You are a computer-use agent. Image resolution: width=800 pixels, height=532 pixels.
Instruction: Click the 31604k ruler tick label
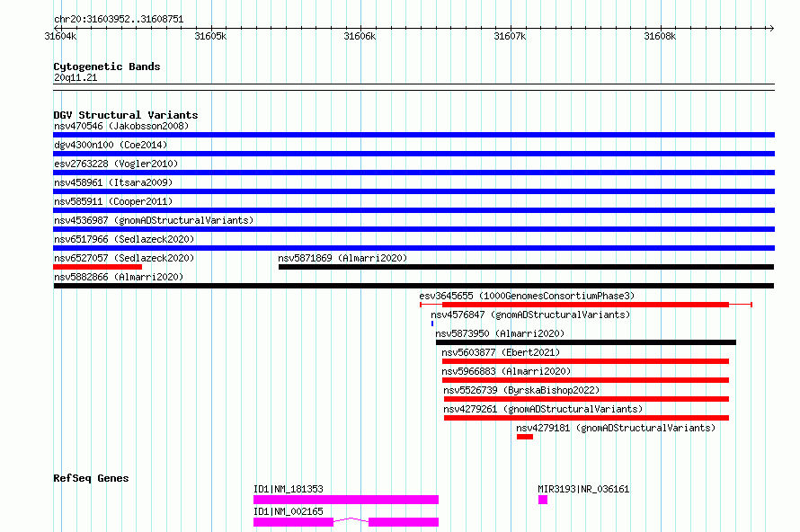point(60,36)
